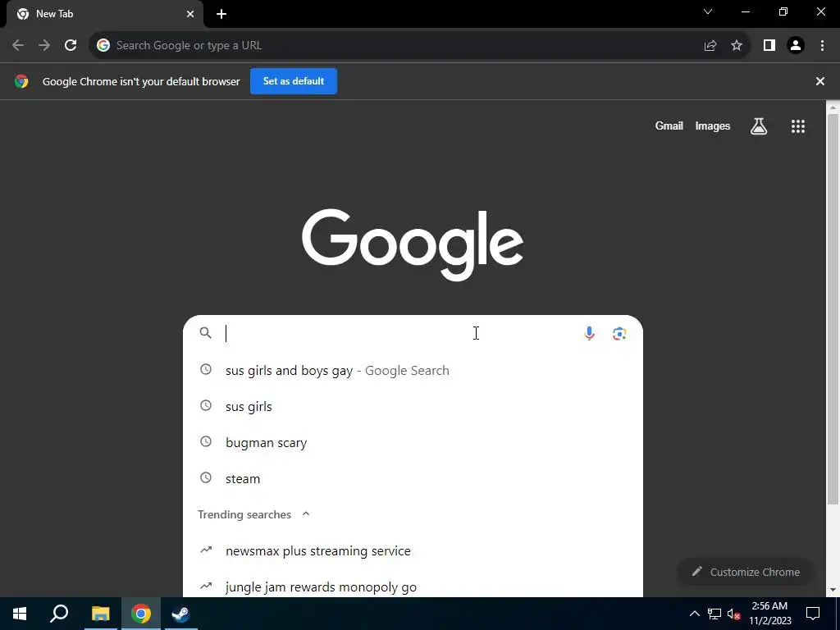Open the side panel icon
The width and height of the screenshot is (840, 630).
point(769,46)
